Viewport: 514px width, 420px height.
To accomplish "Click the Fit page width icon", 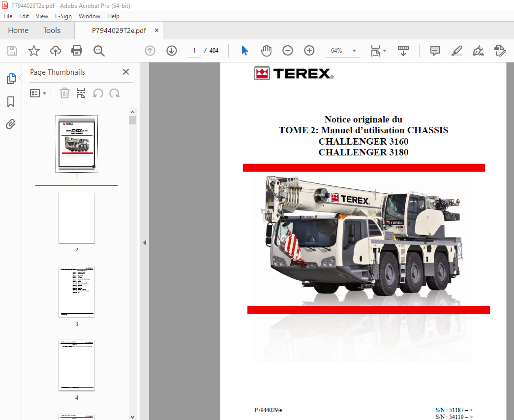I will [375, 51].
